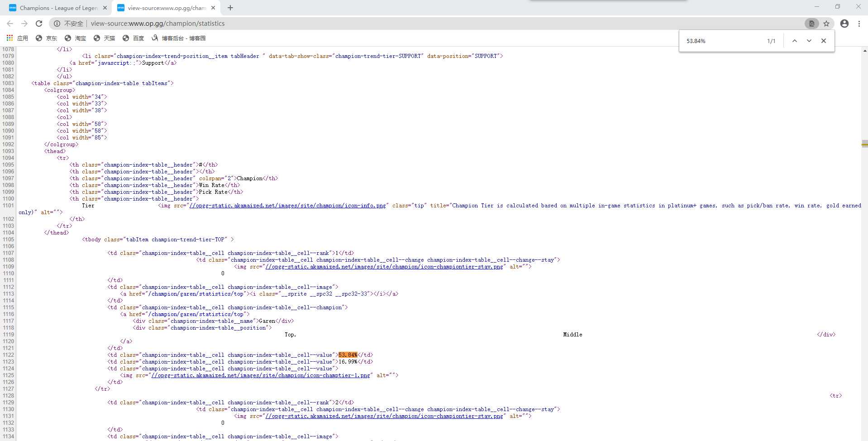Image resolution: width=868 pixels, height=441 pixels.
Task: Open the icon-champtier-1.png link
Action: 261,375
